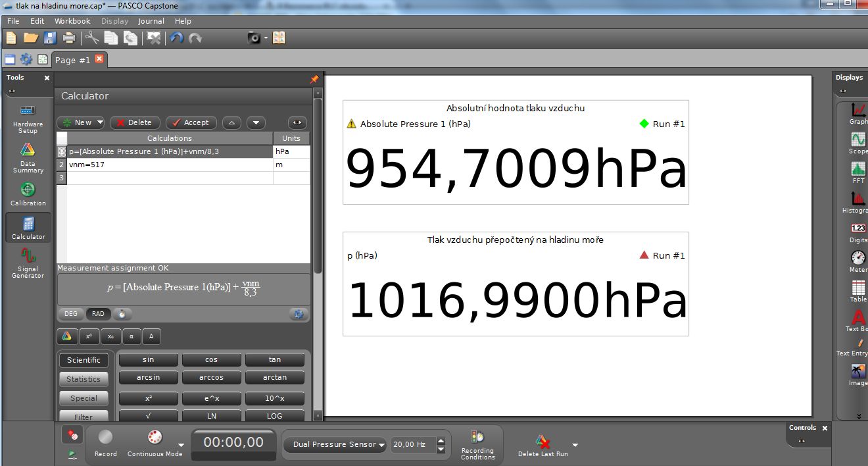
Task: Toggle the superscript x² format button
Action: [88, 336]
